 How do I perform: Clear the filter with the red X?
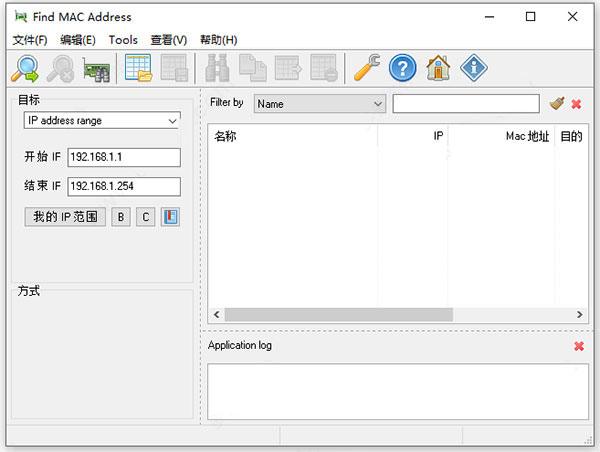click(x=576, y=104)
